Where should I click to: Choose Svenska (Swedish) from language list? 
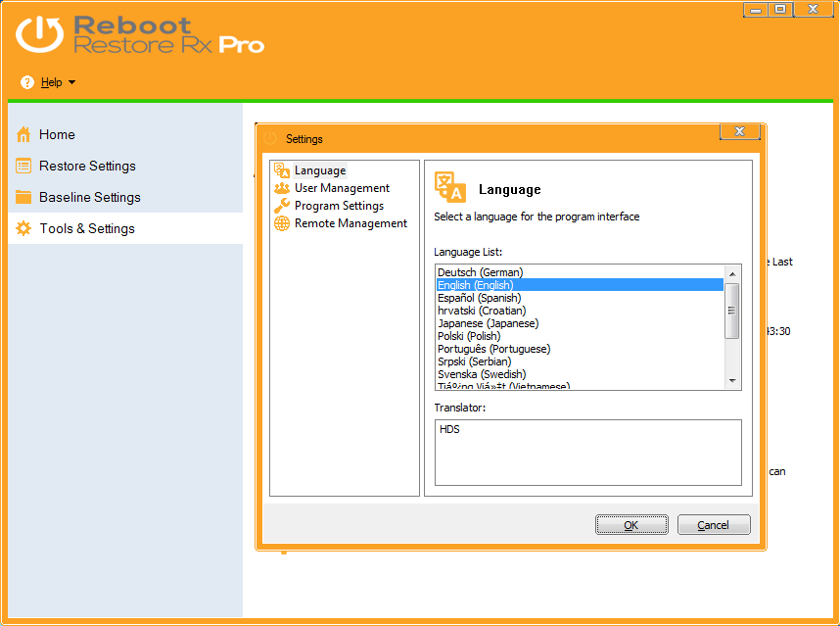tap(580, 374)
